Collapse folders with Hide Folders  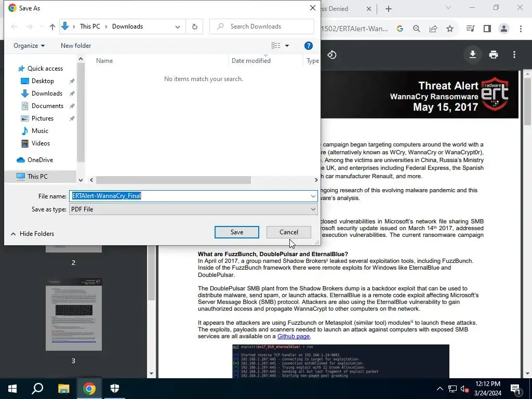(x=33, y=234)
